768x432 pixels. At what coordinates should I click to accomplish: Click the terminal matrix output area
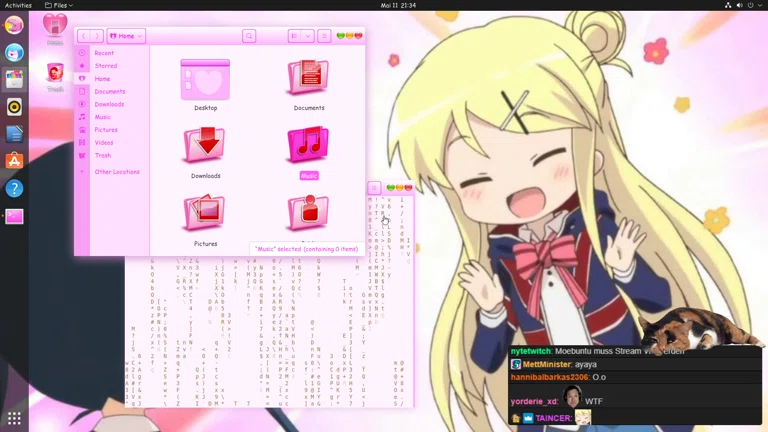[x=268, y=333]
